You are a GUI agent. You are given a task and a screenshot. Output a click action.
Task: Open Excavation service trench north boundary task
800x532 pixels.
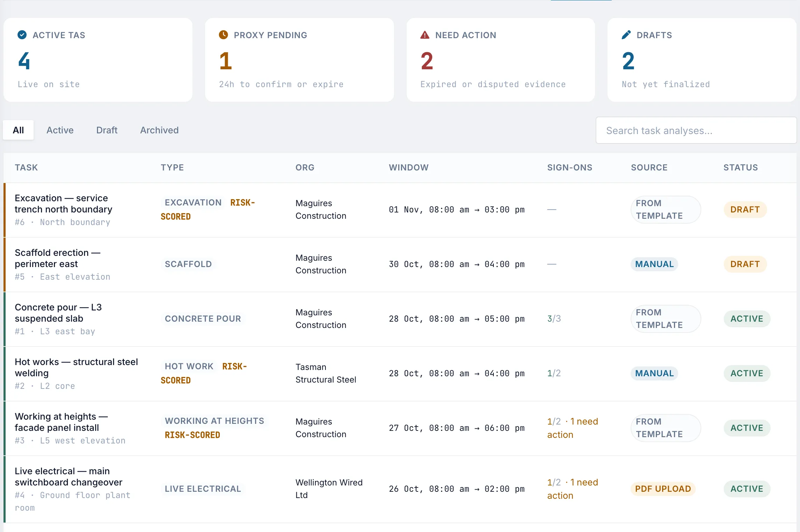(x=64, y=204)
